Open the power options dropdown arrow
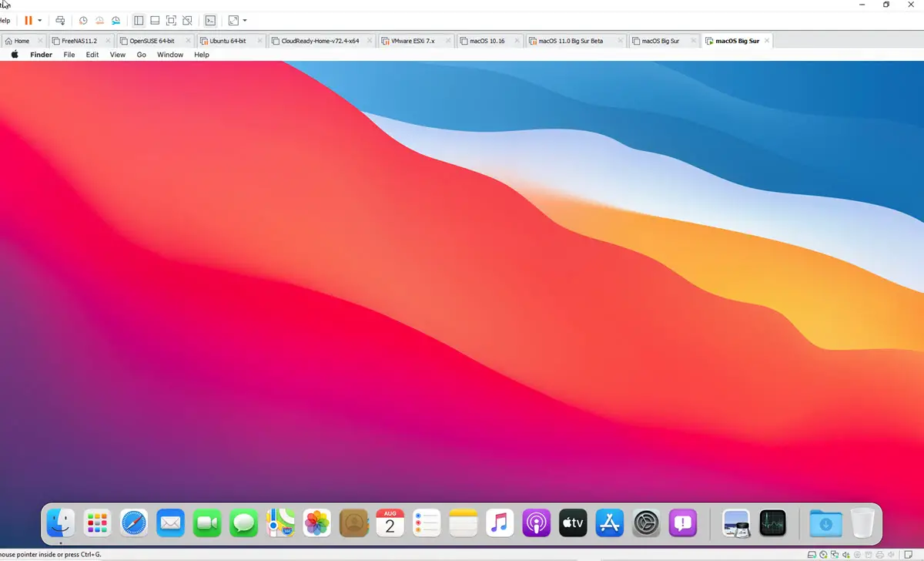 pos(40,21)
